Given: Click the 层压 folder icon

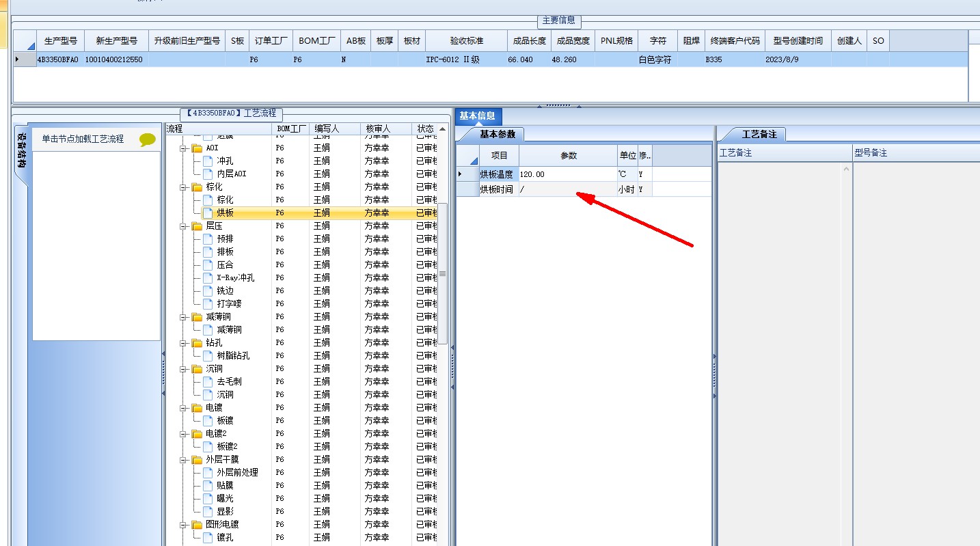Looking at the screenshot, I should tap(197, 226).
